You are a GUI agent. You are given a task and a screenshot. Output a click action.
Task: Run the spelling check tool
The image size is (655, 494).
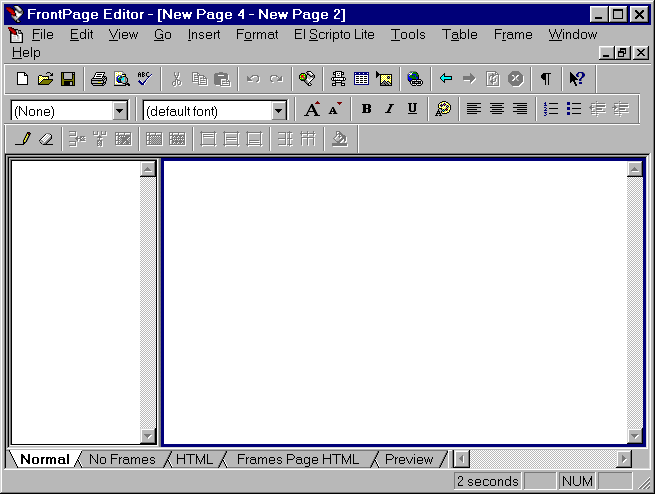(x=144, y=79)
